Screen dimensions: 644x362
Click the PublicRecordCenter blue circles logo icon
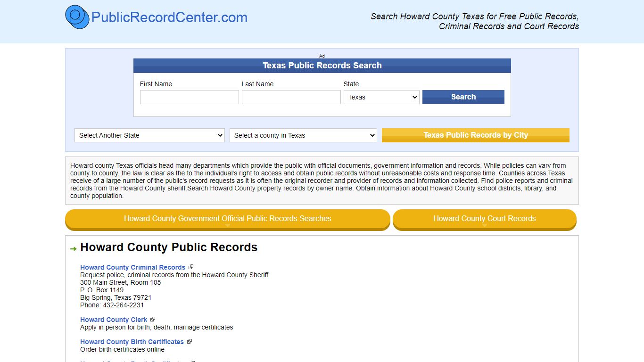[x=77, y=17]
